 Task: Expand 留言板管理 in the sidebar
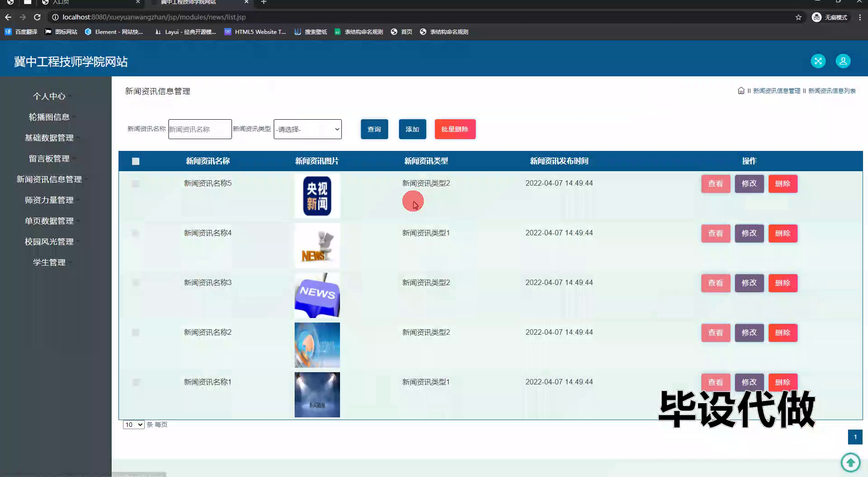click(x=49, y=159)
